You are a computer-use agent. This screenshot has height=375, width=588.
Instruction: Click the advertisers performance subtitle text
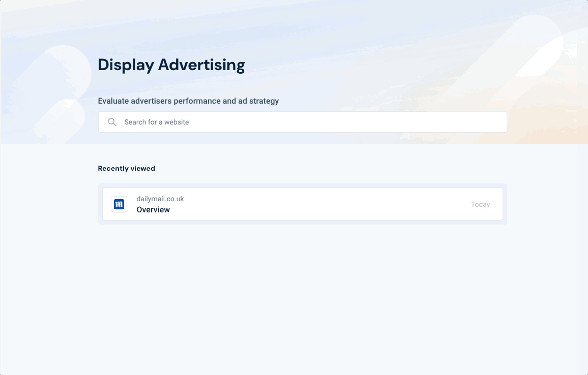188,101
